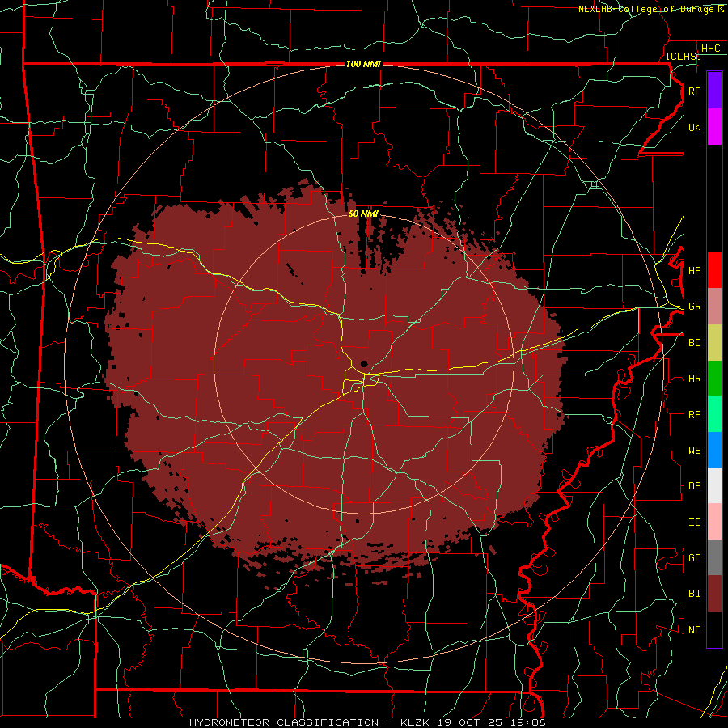Click the 'UK' legend label

(694, 128)
